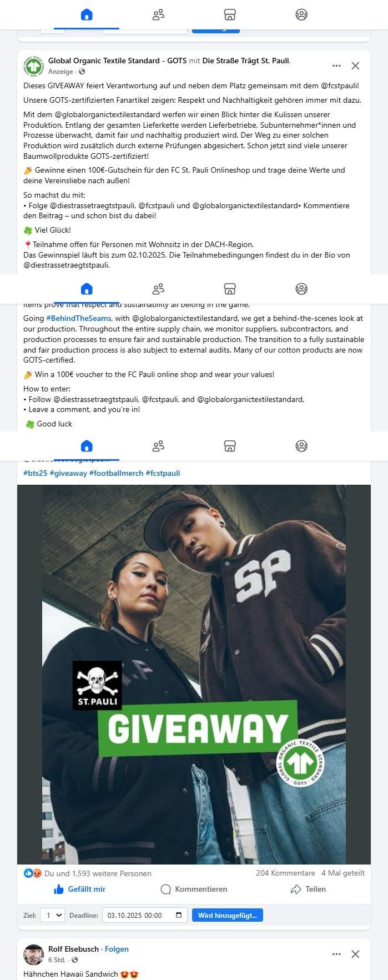Hide the GOTS sponsored post with X
This screenshot has height=980, width=388.
tap(355, 66)
